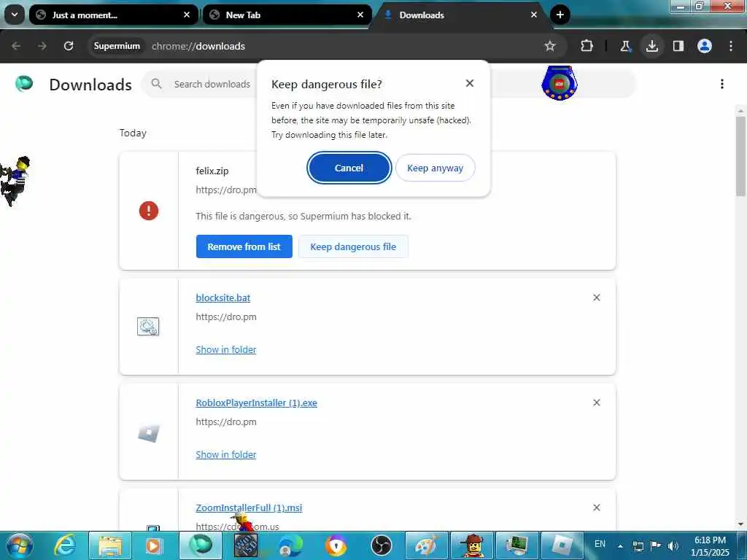Open ZoomInstallerFull (1).msi link
Screen dimensions: 747x560
click(249, 507)
